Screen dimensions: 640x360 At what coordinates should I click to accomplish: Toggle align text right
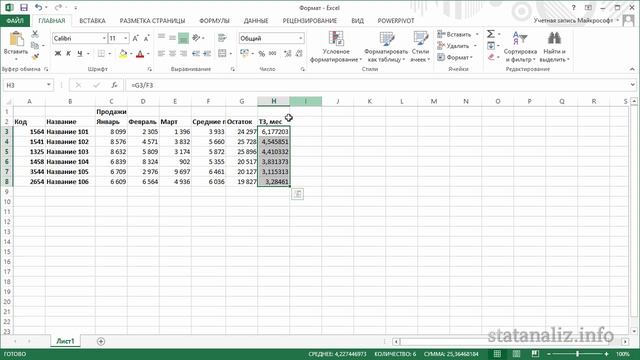coord(183,53)
